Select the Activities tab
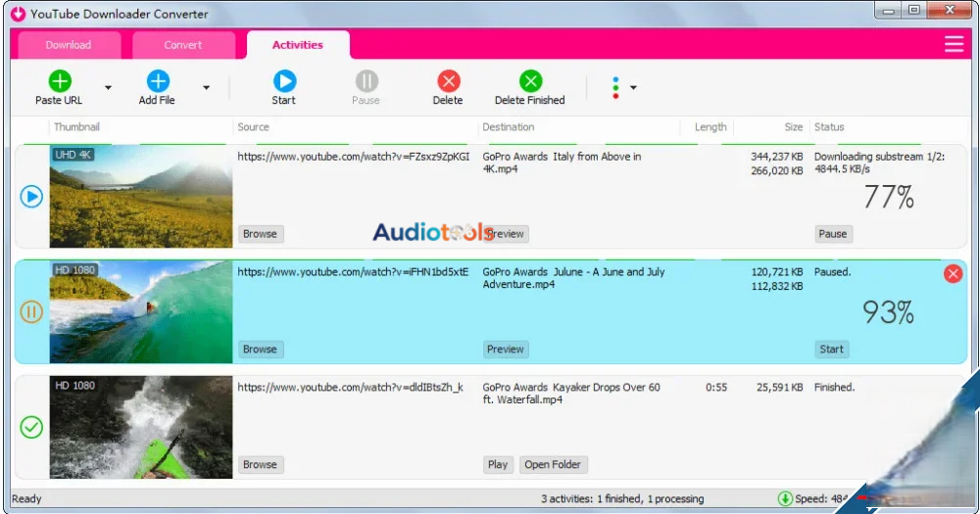This screenshot has height=514, width=980. [x=298, y=45]
